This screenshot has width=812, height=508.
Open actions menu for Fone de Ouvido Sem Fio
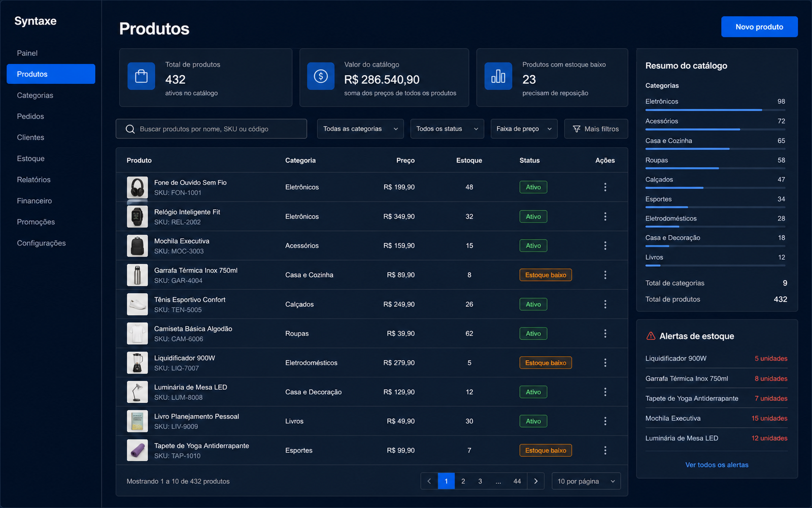point(605,187)
